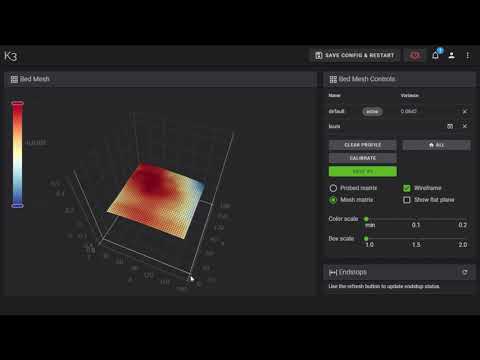Set the Color scale slider to 0.1
Image resolution: width=480 pixels, height=360 pixels.
(416, 219)
